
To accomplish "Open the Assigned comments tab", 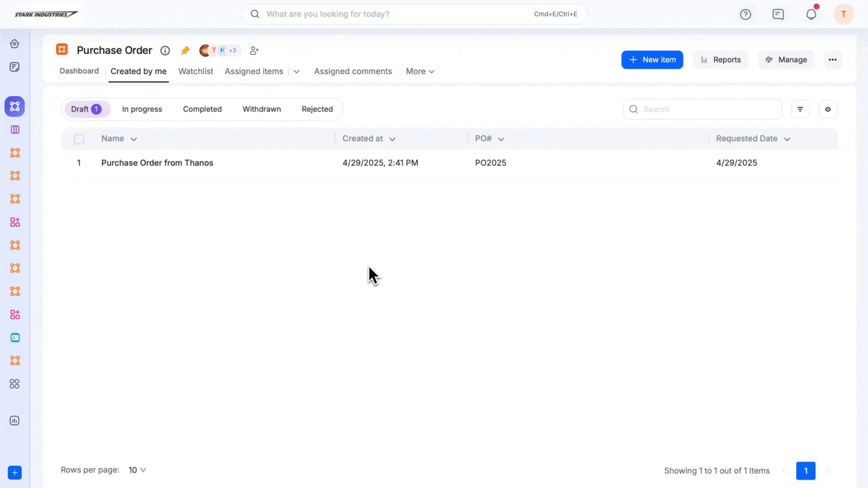I will pyautogui.click(x=353, y=71).
